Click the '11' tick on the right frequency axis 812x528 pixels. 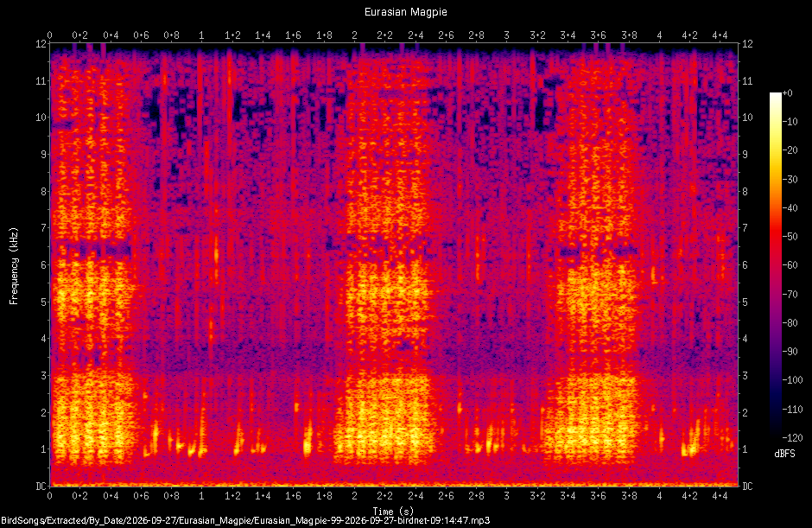point(747,81)
